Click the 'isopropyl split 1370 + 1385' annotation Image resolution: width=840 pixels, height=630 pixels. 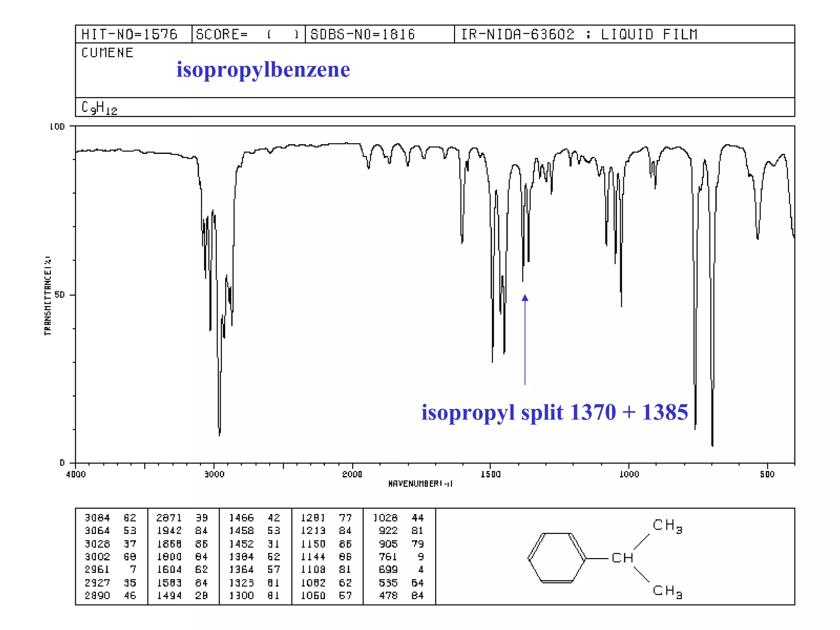click(x=555, y=413)
